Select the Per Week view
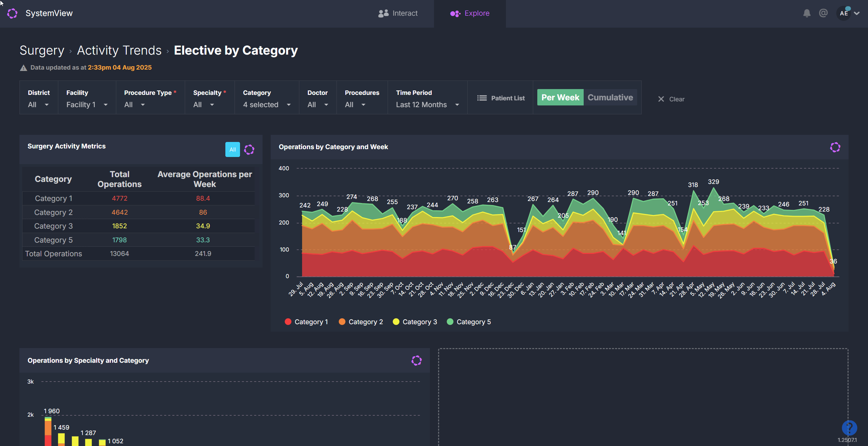The width and height of the screenshot is (868, 446). click(x=560, y=97)
